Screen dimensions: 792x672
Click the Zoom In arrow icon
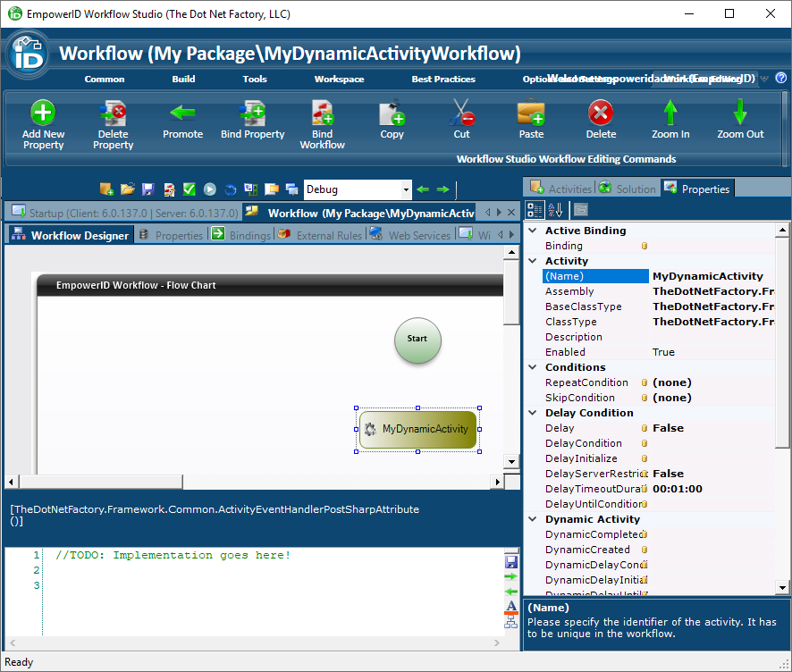click(670, 113)
